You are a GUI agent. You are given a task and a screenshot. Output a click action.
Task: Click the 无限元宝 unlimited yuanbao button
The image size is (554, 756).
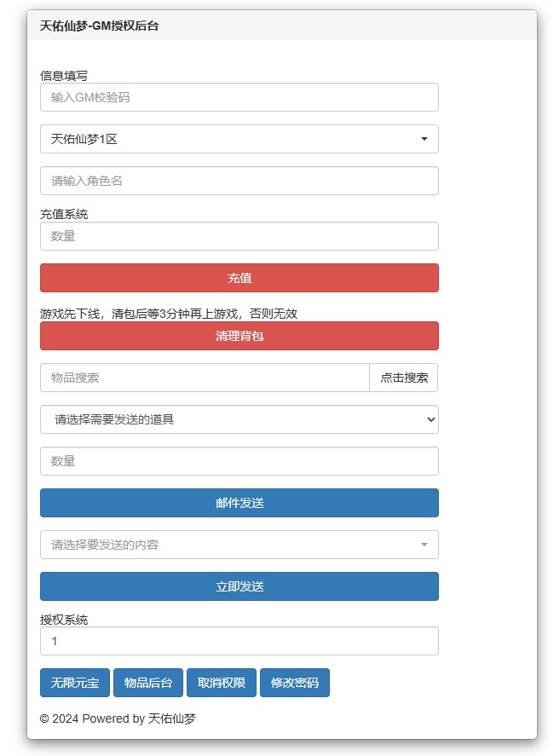point(74,683)
